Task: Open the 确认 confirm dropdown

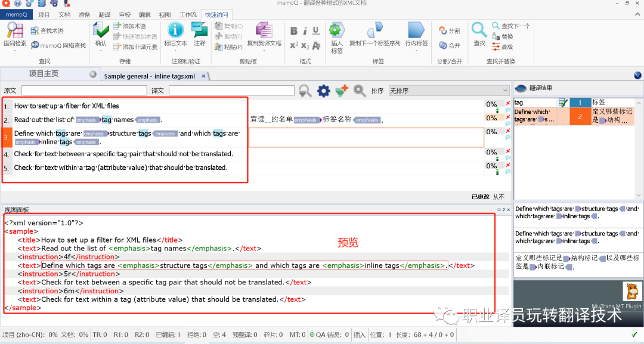Action: coord(101,50)
